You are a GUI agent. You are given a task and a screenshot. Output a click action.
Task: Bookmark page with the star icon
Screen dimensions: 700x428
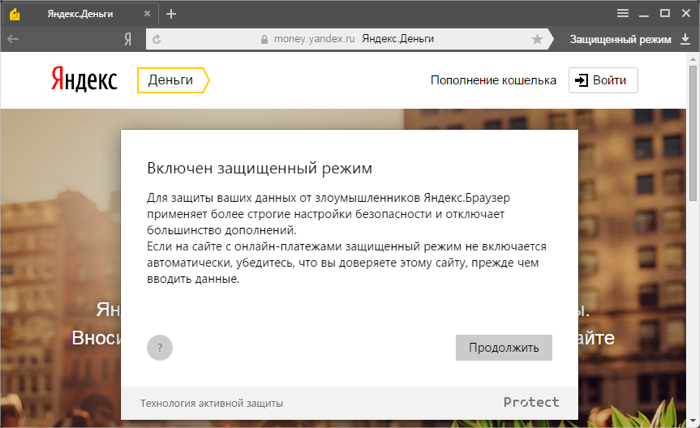[x=537, y=39]
